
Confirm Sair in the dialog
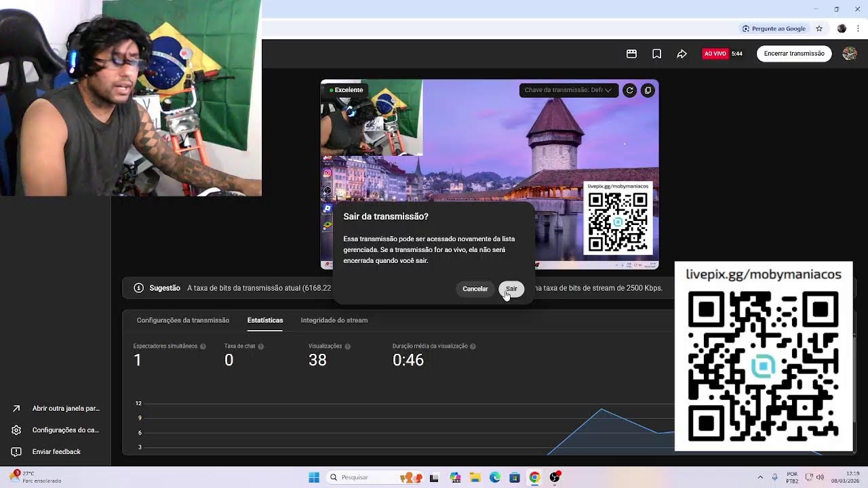511,289
